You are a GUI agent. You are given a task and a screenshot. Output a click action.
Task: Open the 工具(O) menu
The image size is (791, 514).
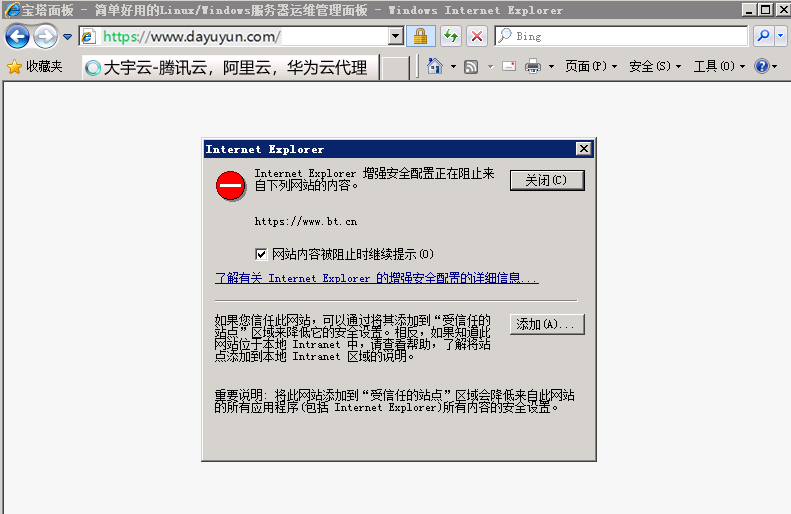(719, 67)
